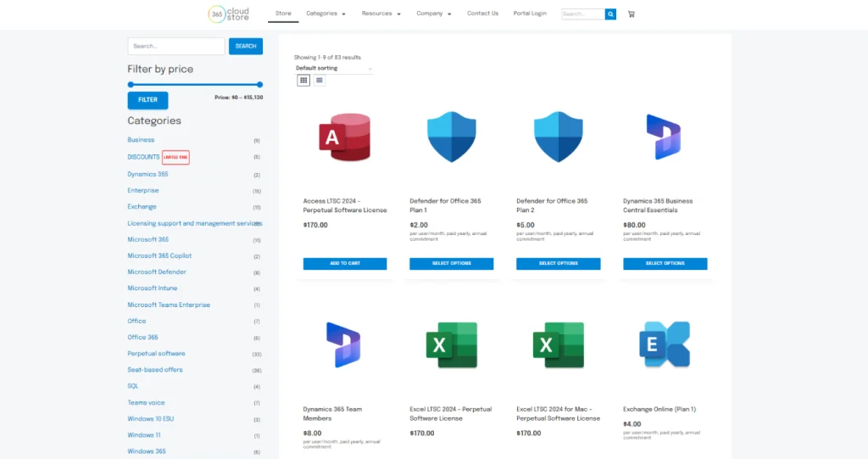Switch to grid view layout
The height and width of the screenshot is (459, 868).
click(303, 81)
